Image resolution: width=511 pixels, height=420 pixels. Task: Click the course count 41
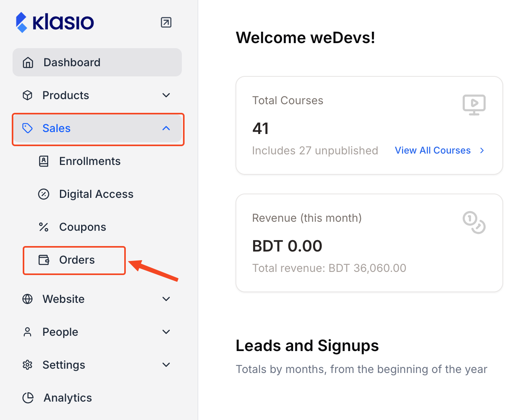click(x=261, y=129)
